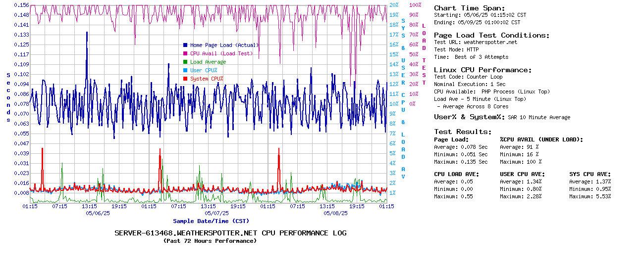644x272 pixels.
Task: Click the light blue User CPU% legend swatch
Action: pos(185,70)
